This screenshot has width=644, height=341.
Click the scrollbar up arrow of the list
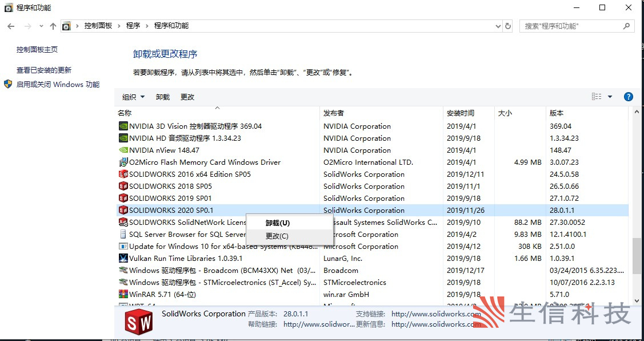[x=637, y=112]
